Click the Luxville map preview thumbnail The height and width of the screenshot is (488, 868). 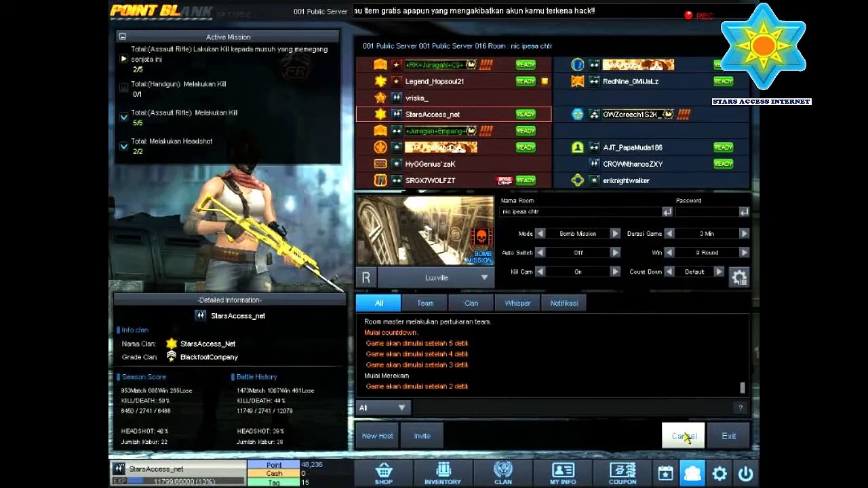coord(425,230)
